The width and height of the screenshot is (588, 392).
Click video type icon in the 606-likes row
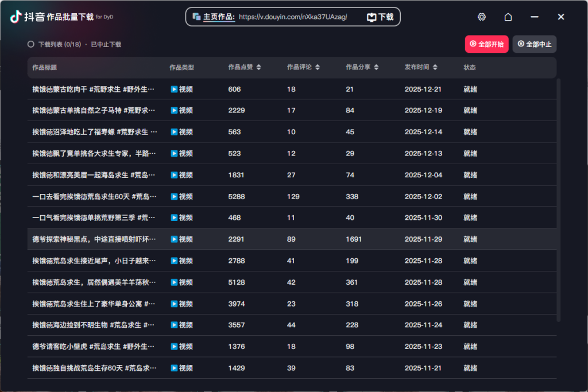point(174,90)
